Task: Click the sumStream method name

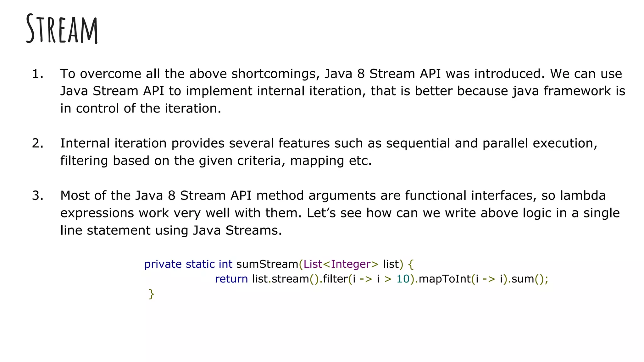Action: 267,264
